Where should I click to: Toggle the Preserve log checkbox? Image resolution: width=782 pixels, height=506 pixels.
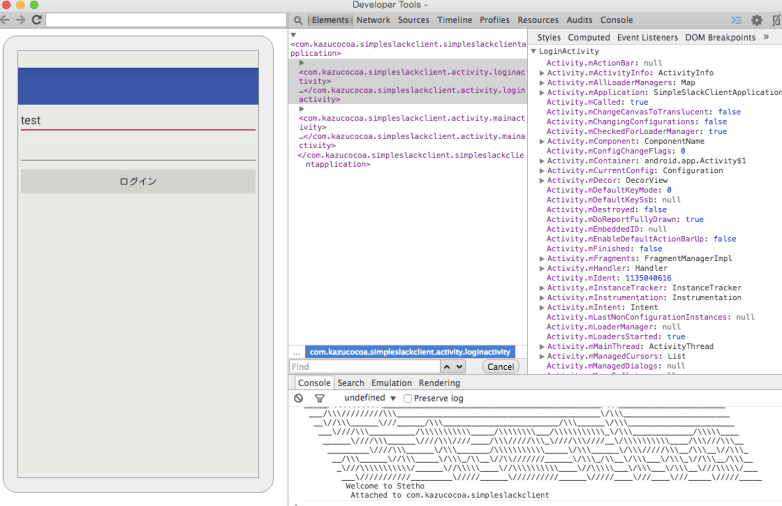(x=407, y=398)
